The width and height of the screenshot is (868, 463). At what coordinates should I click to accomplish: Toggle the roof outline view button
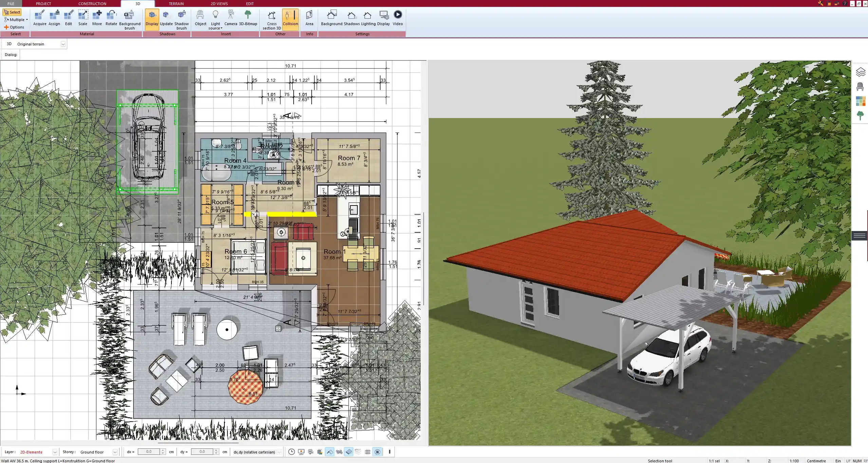click(x=329, y=452)
